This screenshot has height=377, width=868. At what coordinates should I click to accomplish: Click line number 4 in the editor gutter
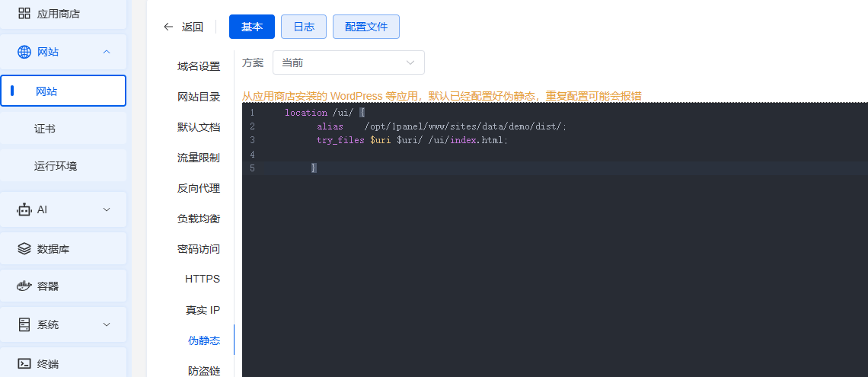[x=253, y=154]
